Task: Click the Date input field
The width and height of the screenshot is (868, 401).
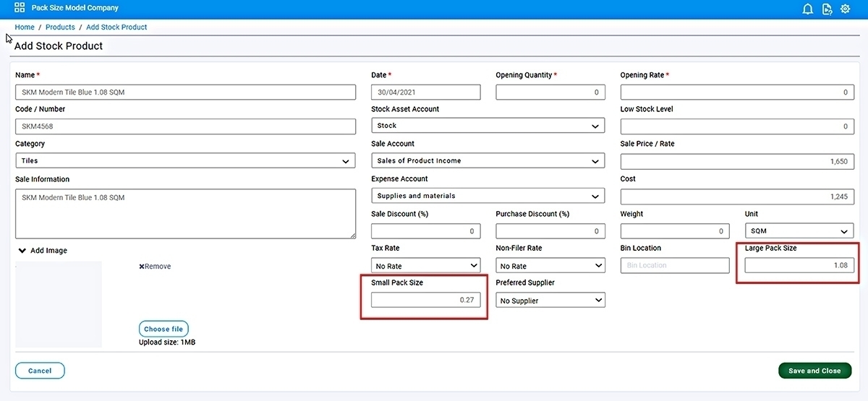Action: pyautogui.click(x=425, y=92)
